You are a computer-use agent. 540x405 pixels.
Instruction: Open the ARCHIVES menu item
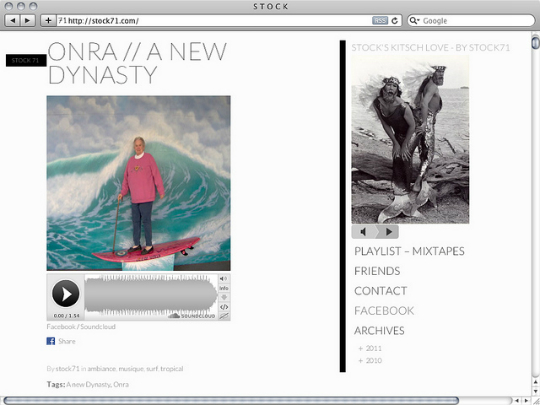379,331
